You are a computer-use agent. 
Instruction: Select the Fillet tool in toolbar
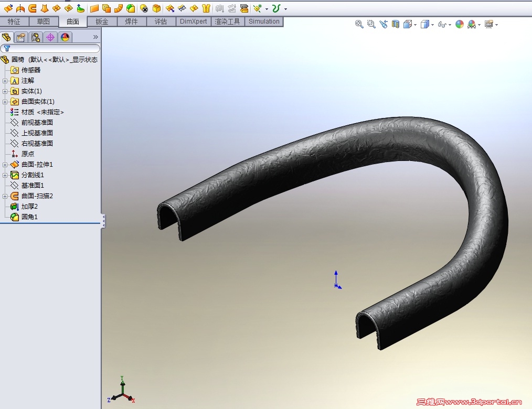(x=131, y=8)
